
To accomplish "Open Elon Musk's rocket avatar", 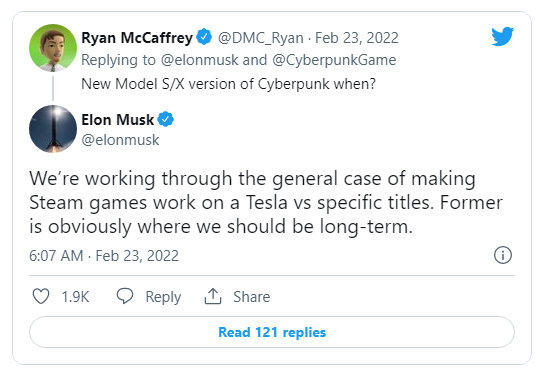I will pos(53,129).
